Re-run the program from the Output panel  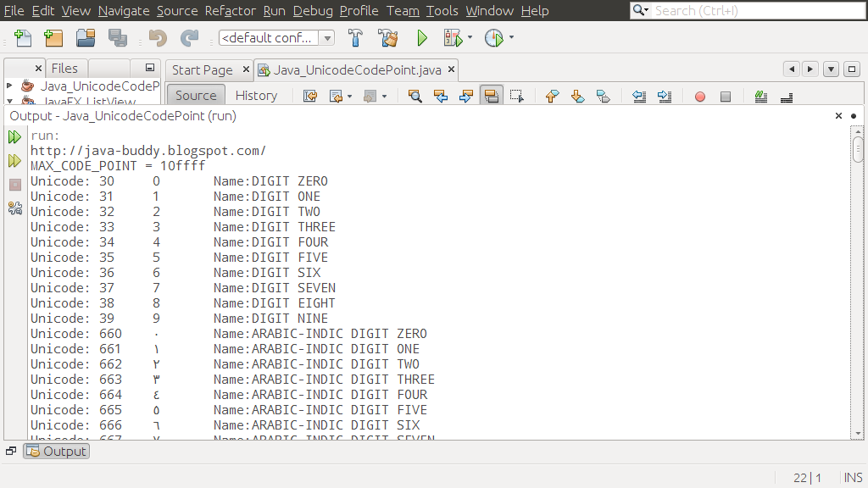(14, 136)
